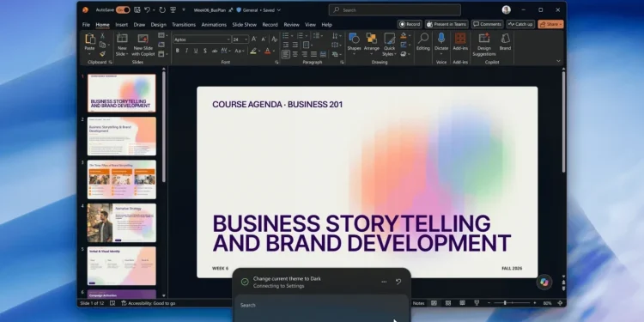Click the Save icon in title bar

point(137,9)
